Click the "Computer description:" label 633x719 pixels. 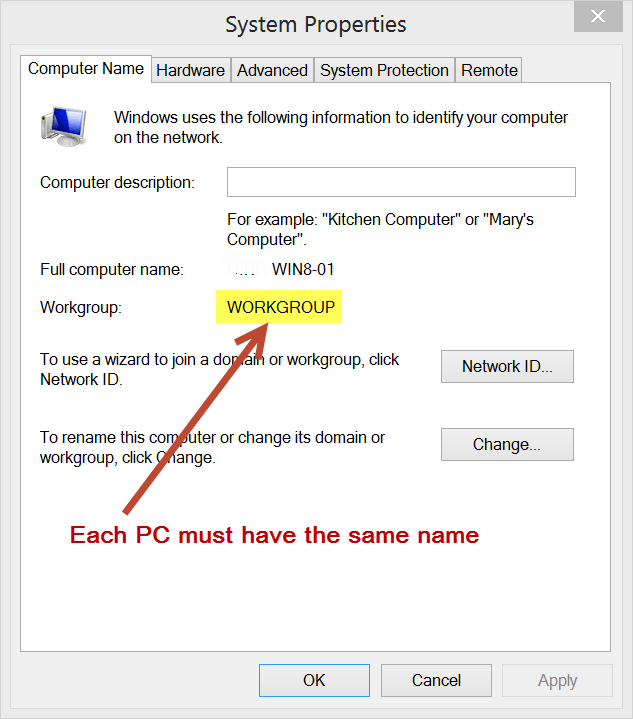(x=117, y=182)
